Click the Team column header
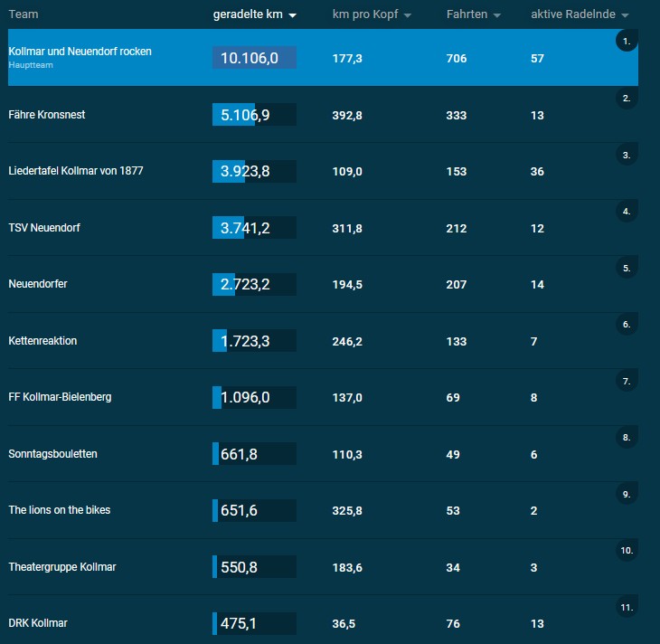This screenshot has width=660, height=644. 24,14
